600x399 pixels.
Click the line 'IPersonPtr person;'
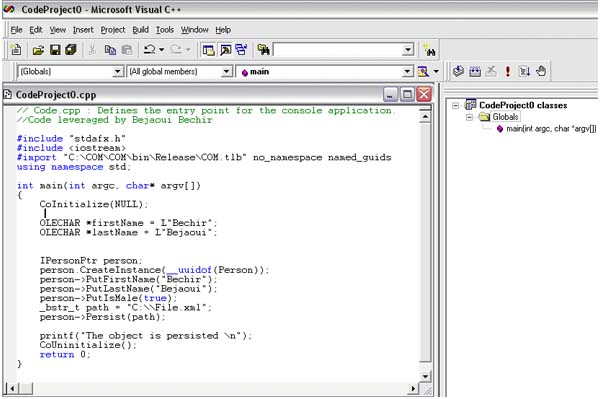(x=91, y=261)
